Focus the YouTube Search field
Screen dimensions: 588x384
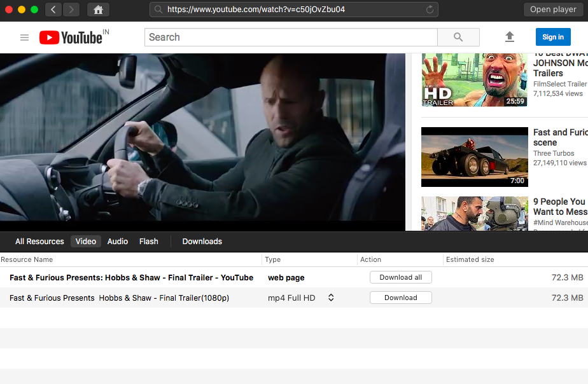click(x=291, y=37)
